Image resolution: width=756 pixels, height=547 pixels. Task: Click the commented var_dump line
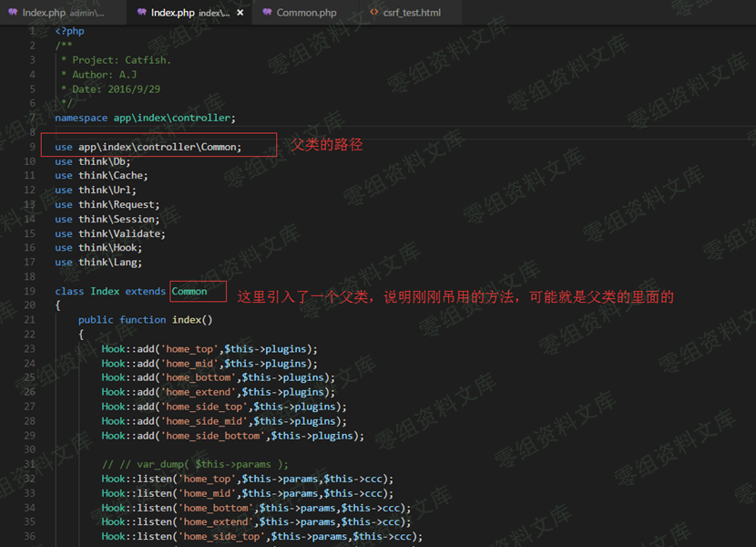pyautogui.click(x=195, y=464)
